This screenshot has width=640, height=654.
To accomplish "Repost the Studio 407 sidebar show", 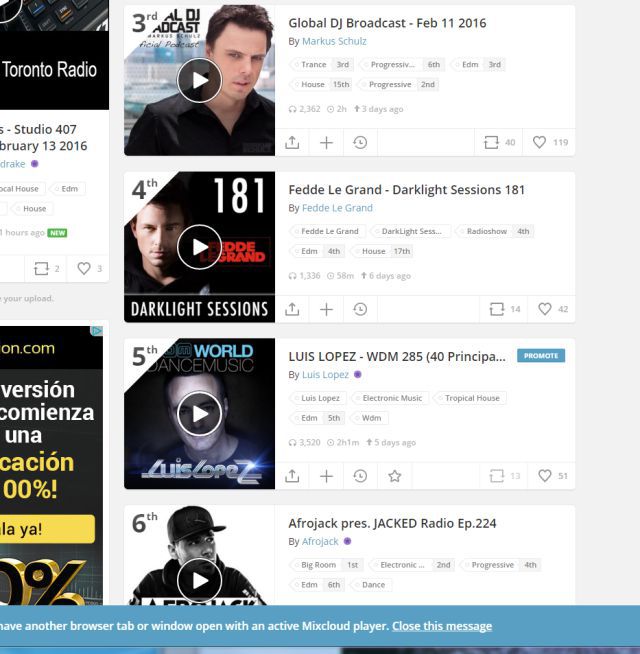I will pos(46,269).
